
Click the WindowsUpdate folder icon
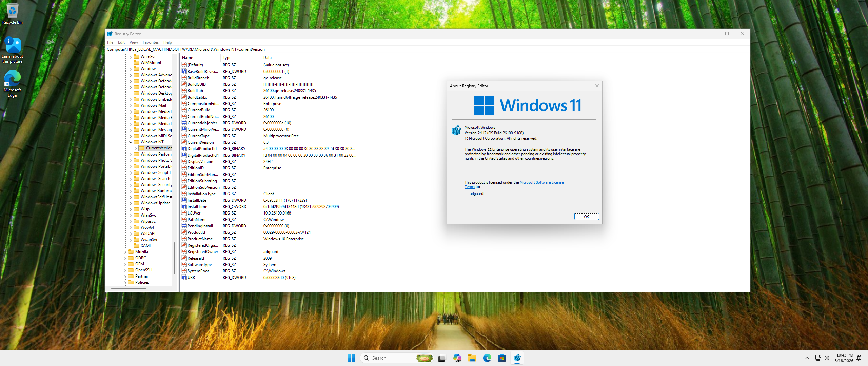(x=137, y=203)
